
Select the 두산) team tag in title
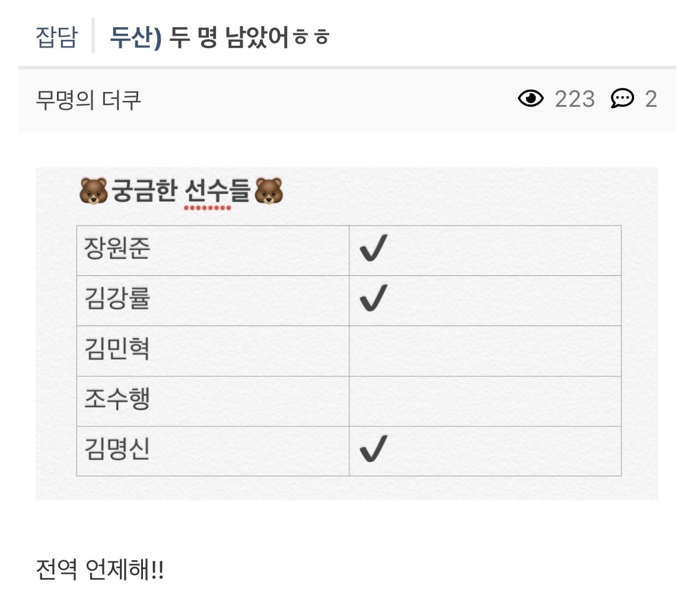coord(135,37)
